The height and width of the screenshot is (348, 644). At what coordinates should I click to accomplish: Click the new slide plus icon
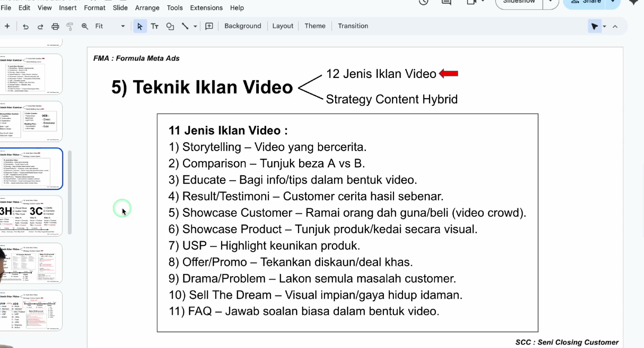pos(7,26)
